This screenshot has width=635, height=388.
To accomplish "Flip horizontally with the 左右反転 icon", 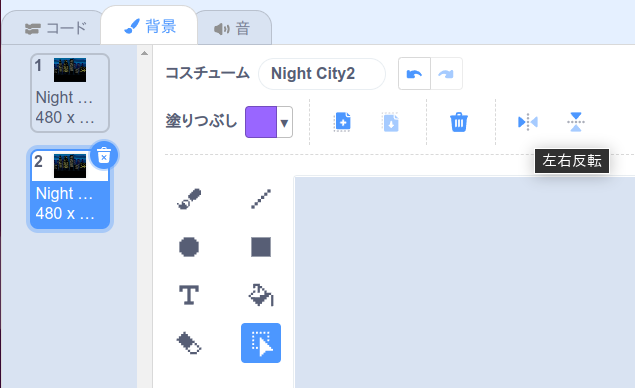I will (528, 122).
